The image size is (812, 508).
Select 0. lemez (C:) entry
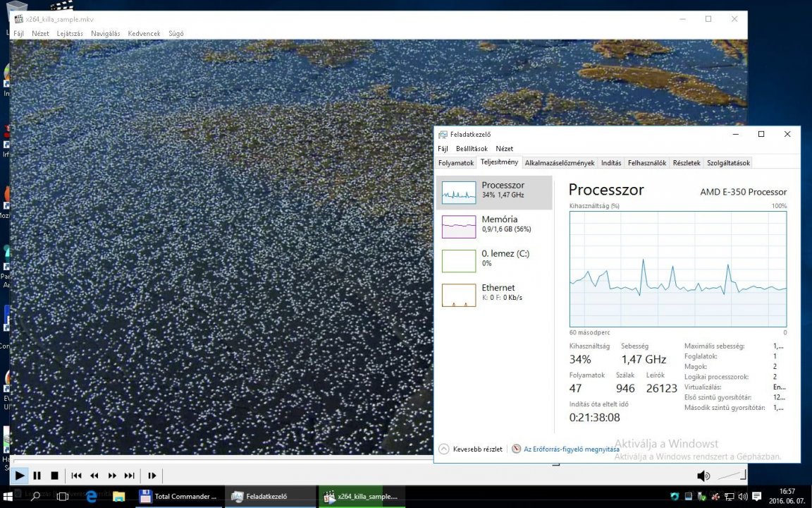click(495, 261)
